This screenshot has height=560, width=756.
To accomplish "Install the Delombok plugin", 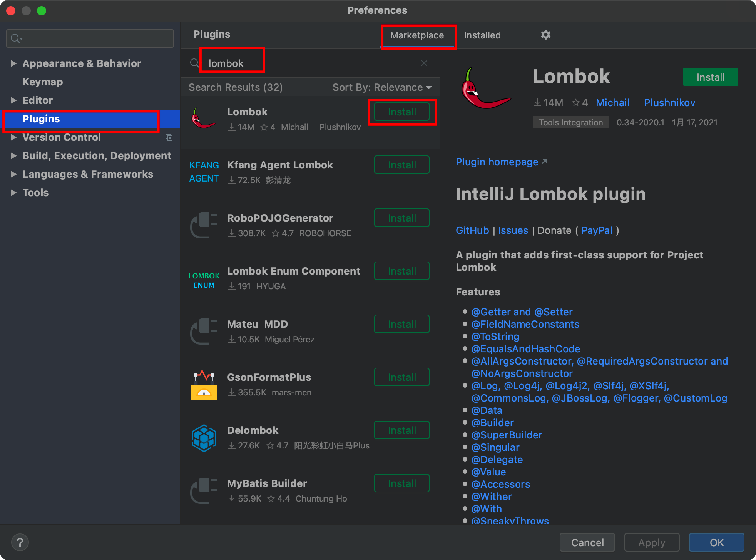I will pyautogui.click(x=402, y=430).
